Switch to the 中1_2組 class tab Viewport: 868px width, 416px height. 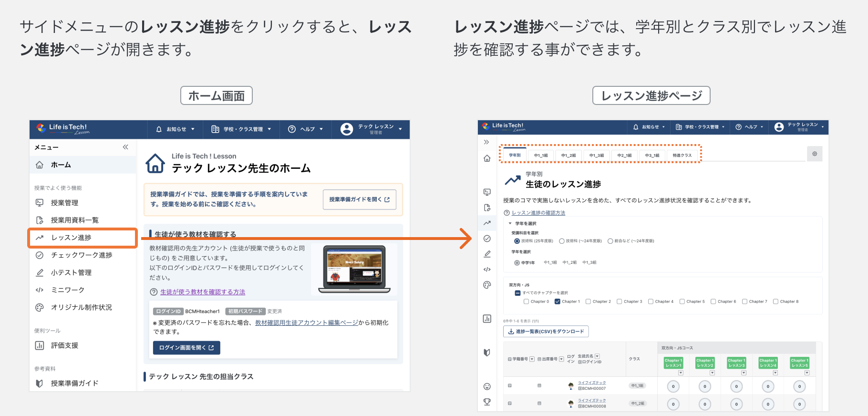click(568, 155)
